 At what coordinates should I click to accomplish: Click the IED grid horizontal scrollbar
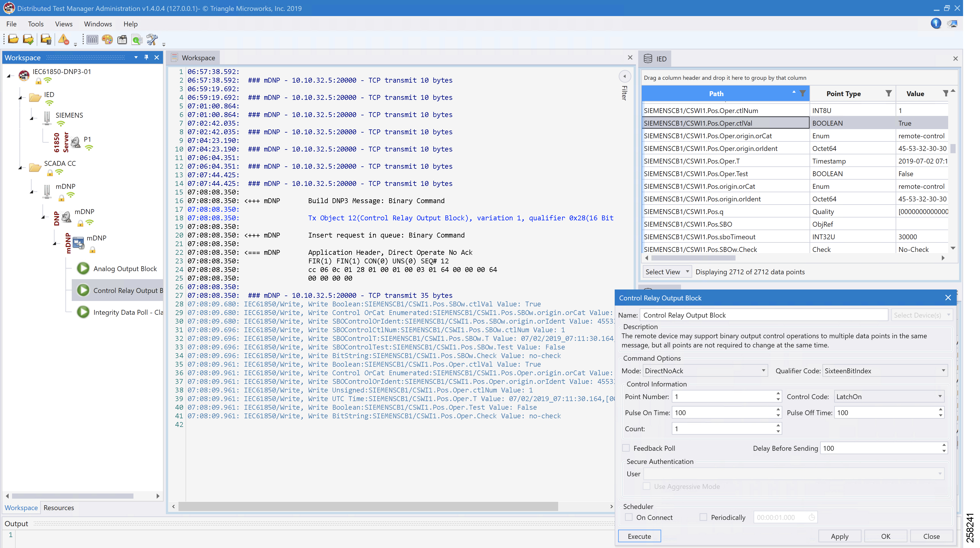pyautogui.click(x=693, y=258)
